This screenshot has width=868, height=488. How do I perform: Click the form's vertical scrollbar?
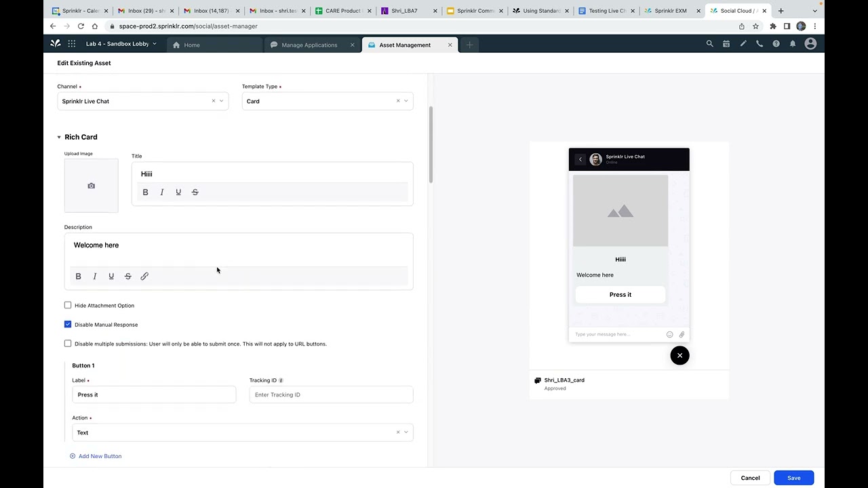tap(431, 144)
